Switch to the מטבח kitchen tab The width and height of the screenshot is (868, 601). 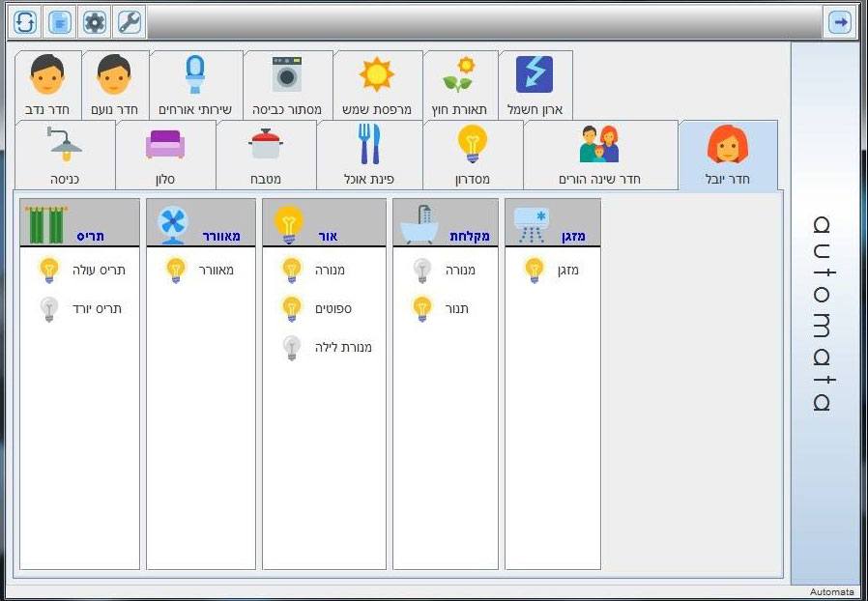[266, 155]
